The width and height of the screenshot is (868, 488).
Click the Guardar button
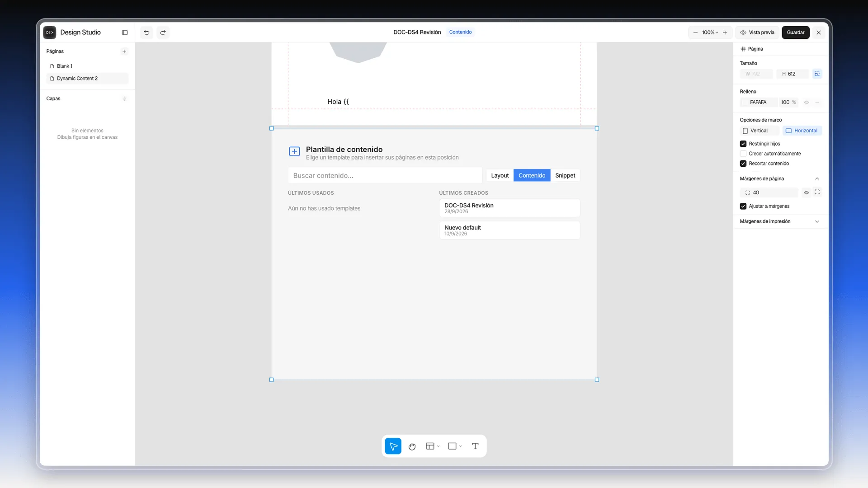pos(795,33)
